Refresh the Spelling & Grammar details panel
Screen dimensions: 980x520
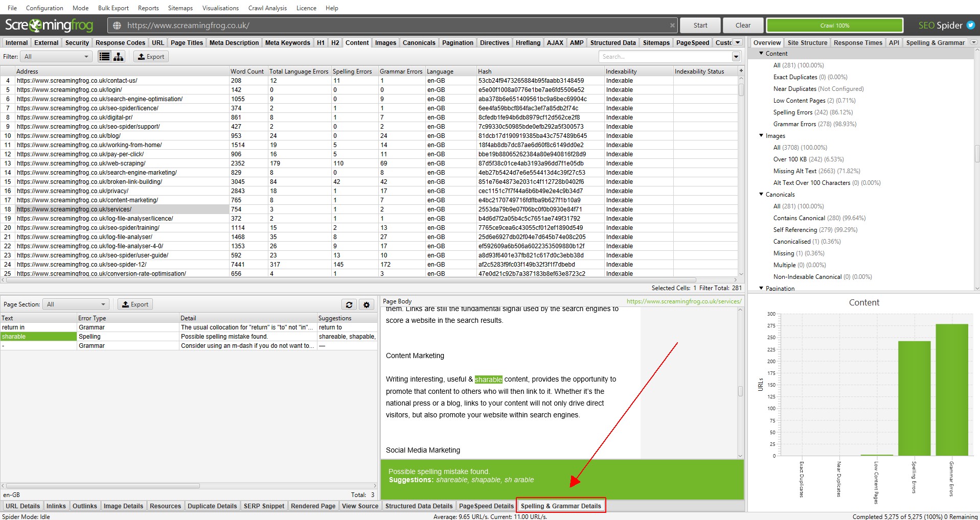pyautogui.click(x=349, y=304)
